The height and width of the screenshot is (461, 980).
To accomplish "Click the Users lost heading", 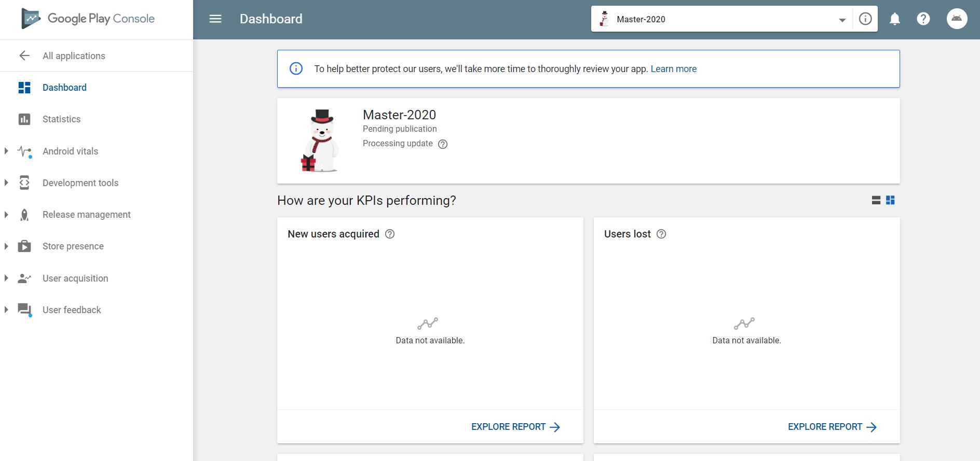I will tap(627, 234).
